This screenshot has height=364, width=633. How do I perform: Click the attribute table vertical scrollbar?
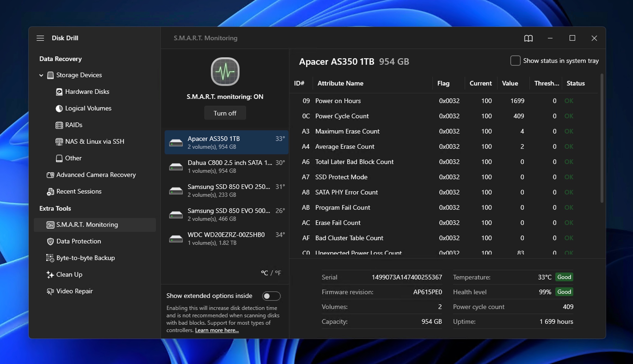[602, 138]
